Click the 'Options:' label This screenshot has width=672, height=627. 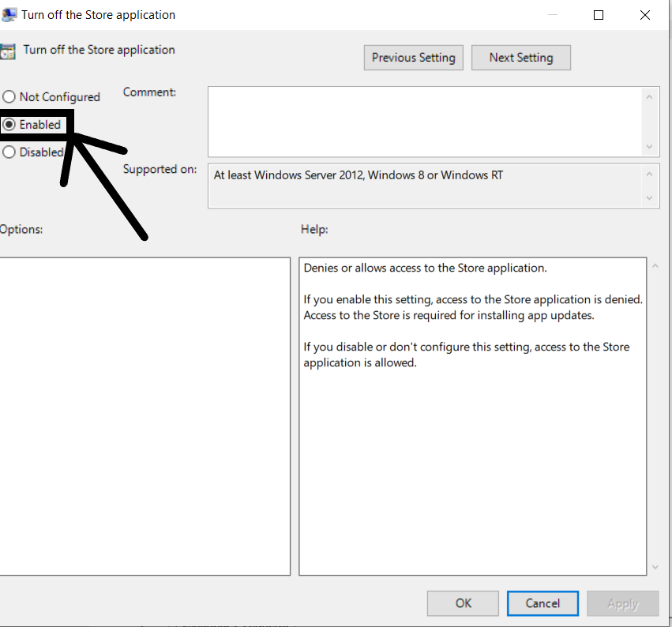(21, 229)
